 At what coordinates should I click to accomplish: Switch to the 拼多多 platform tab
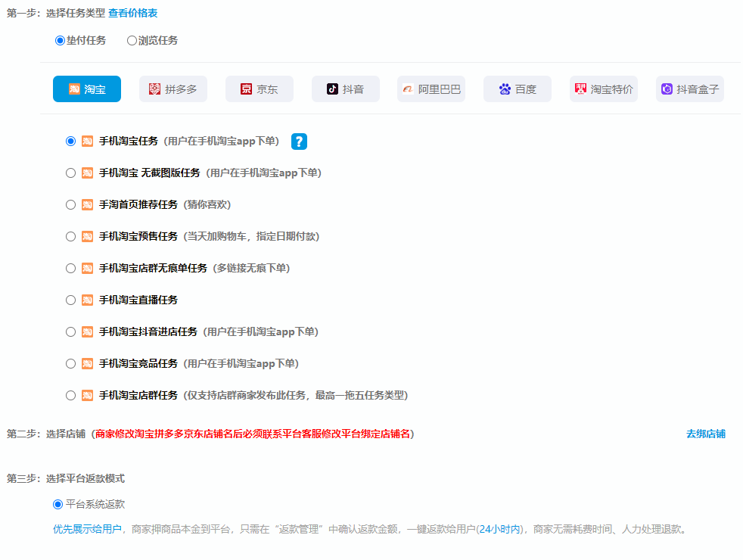pos(173,89)
